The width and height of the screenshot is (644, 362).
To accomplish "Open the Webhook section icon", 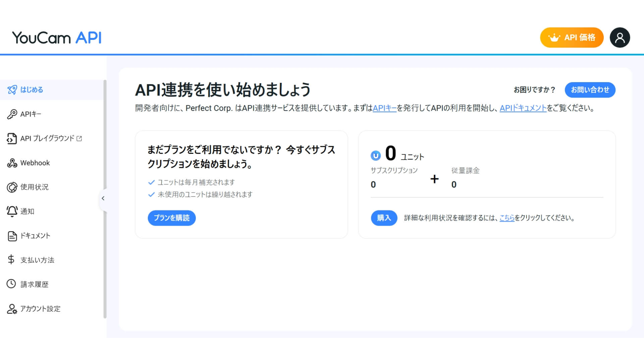I will (12, 163).
